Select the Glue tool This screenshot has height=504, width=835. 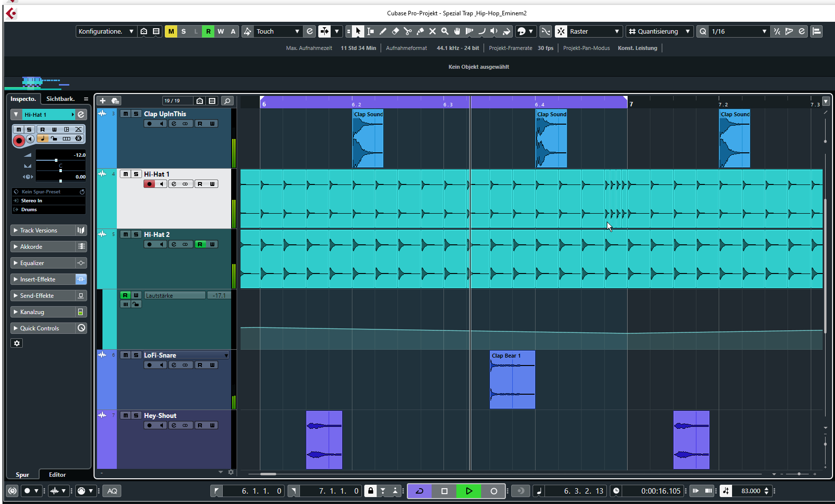[x=420, y=31]
